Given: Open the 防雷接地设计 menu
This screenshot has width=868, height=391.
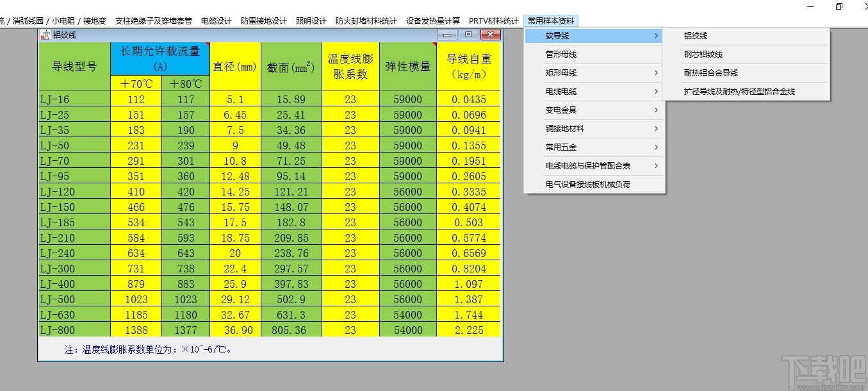Looking at the screenshot, I should (x=264, y=20).
